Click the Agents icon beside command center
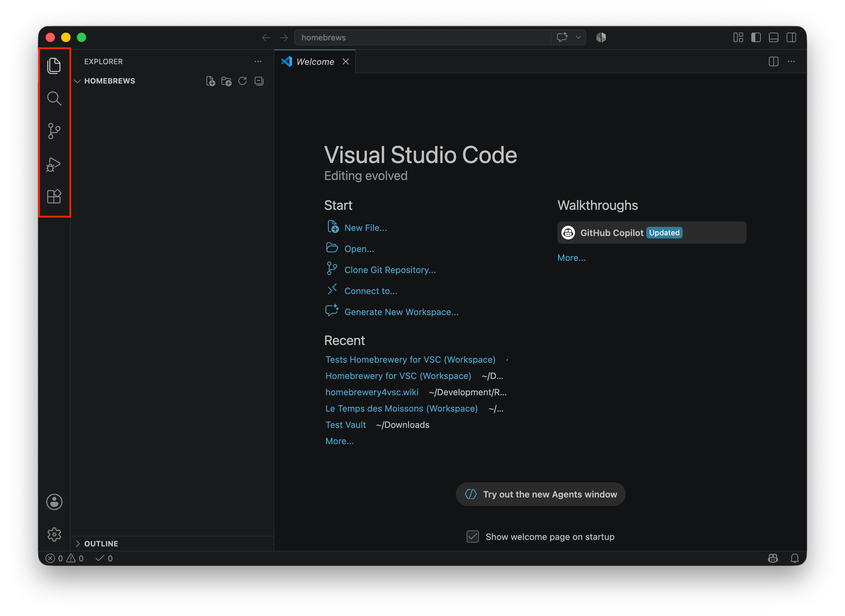845x616 pixels. [x=601, y=37]
